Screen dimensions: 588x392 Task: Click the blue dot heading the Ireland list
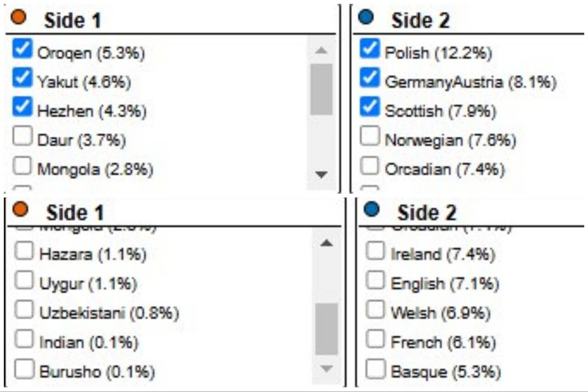tap(371, 210)
